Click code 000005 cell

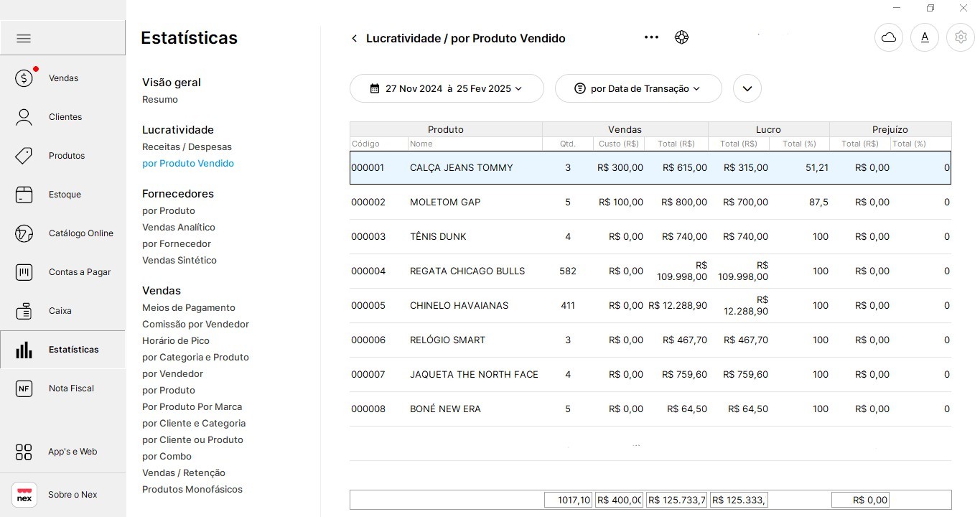tap(368, 306)
